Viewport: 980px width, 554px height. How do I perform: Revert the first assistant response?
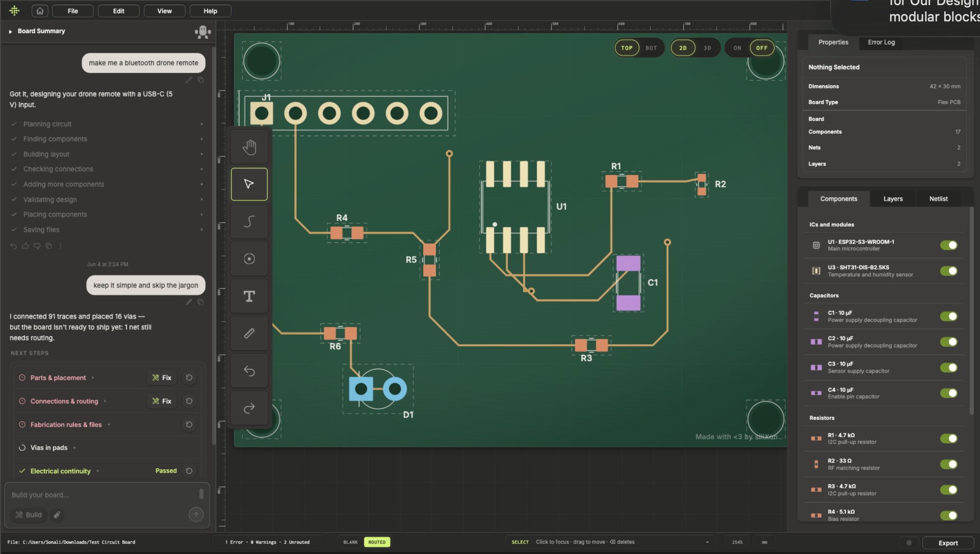(x=14, y=246)
